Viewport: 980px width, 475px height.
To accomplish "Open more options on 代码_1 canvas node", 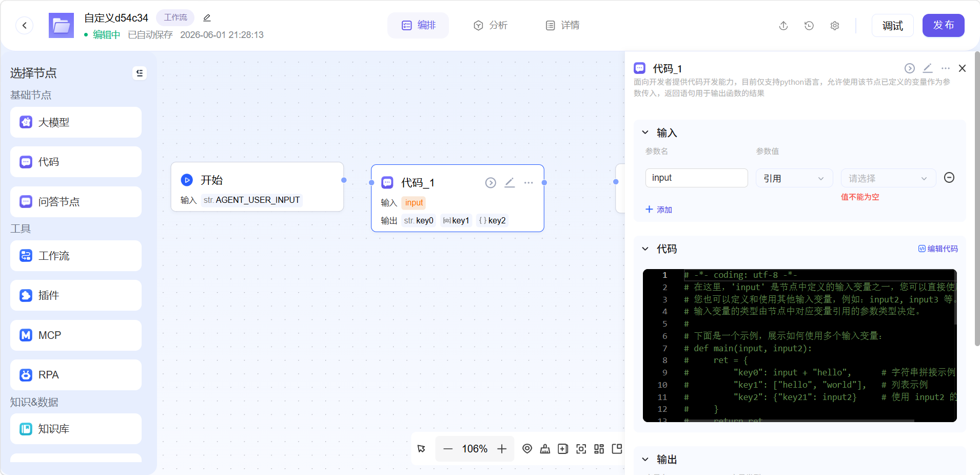I will click(x=528, y=183).
